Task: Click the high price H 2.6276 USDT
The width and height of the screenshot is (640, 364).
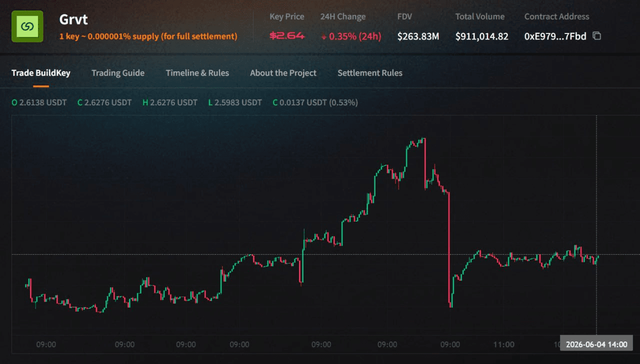Action: coord(170,102)
